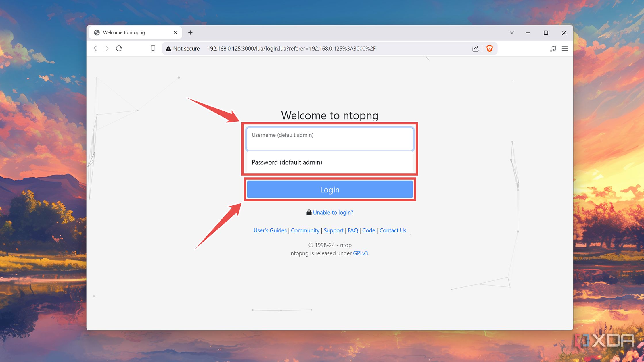Open the browser hamburger menu
Image resolution: width=644 pixels, height=362 pixels.
click(x=565, y=48)
